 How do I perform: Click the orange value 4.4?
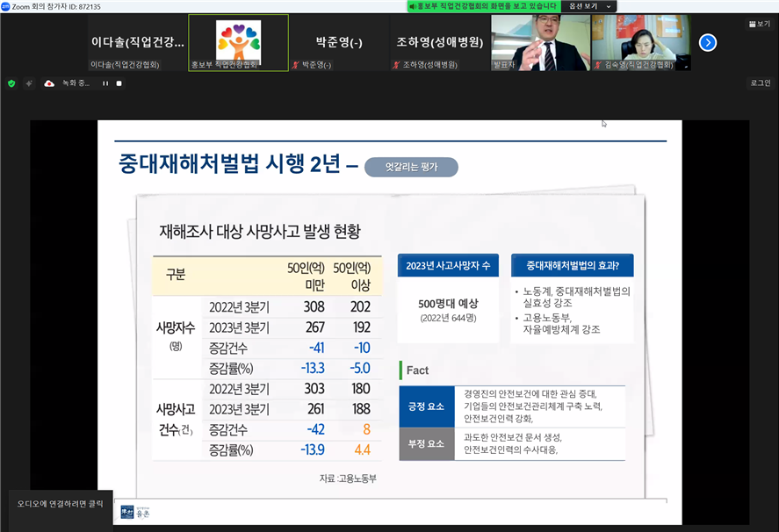click(362, 449)
